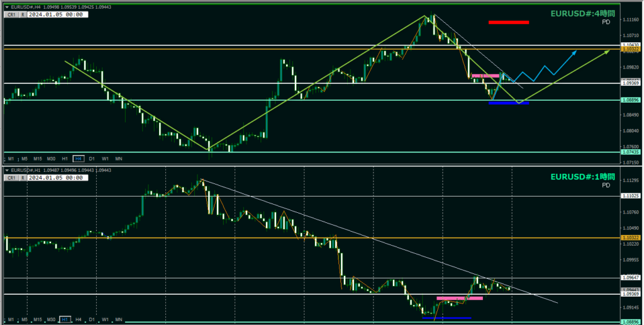
Task: Click the PD label under EURUSD#:1時間
Action: tap(606, 186)
